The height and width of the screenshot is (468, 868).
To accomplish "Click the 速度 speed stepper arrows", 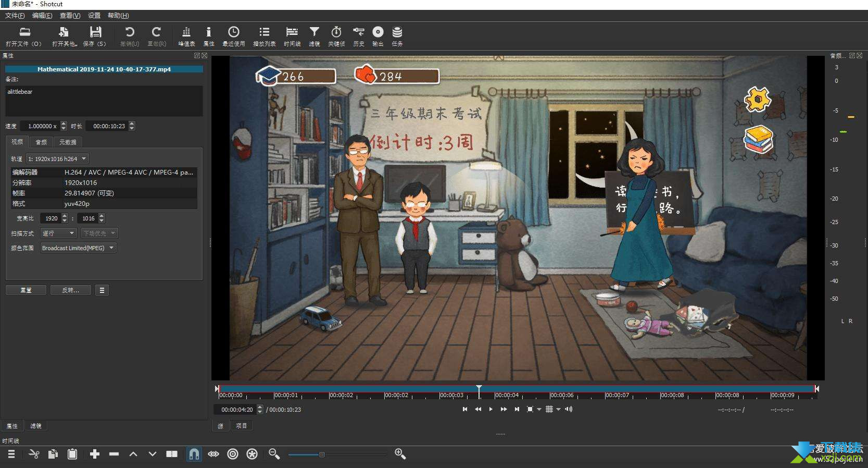I will point(64,126).
